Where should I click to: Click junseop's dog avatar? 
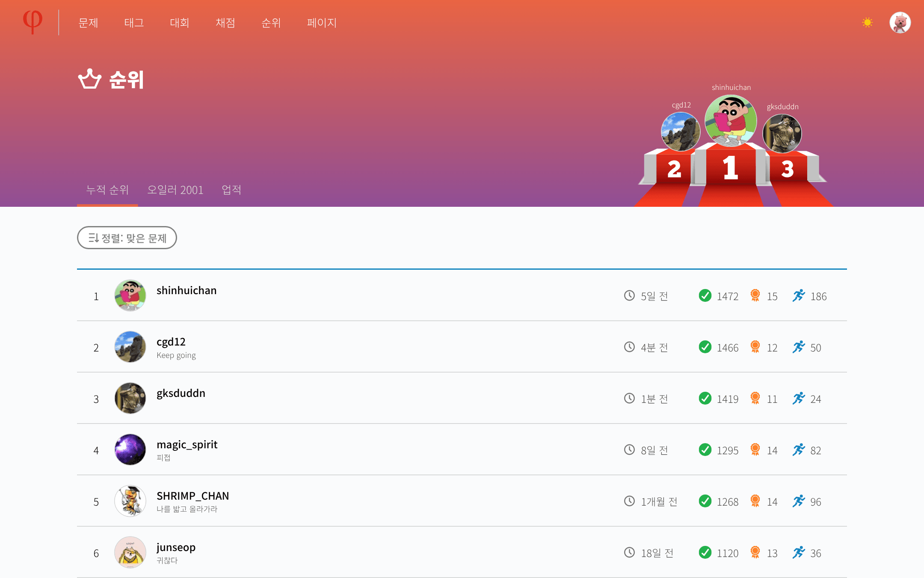(130, 552)
